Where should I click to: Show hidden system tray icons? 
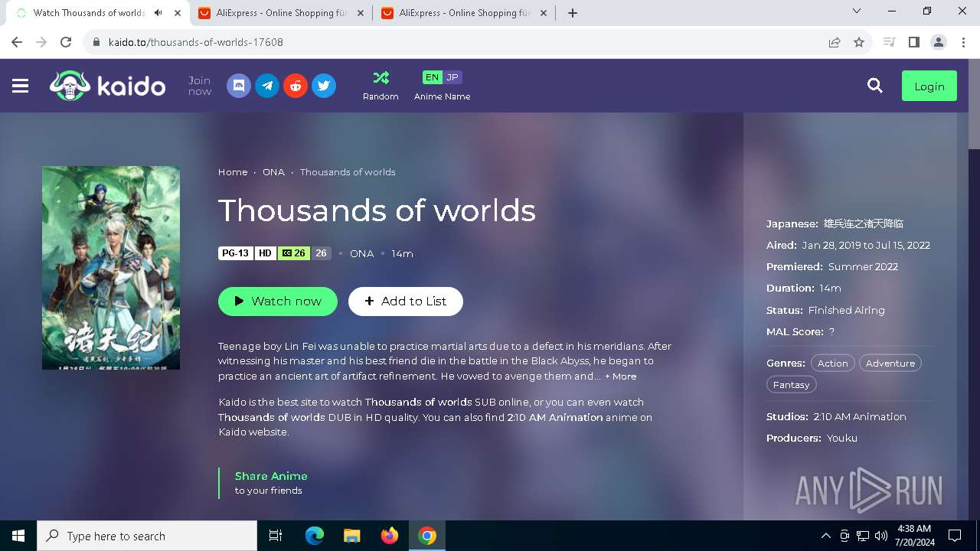tap(825, 536)
